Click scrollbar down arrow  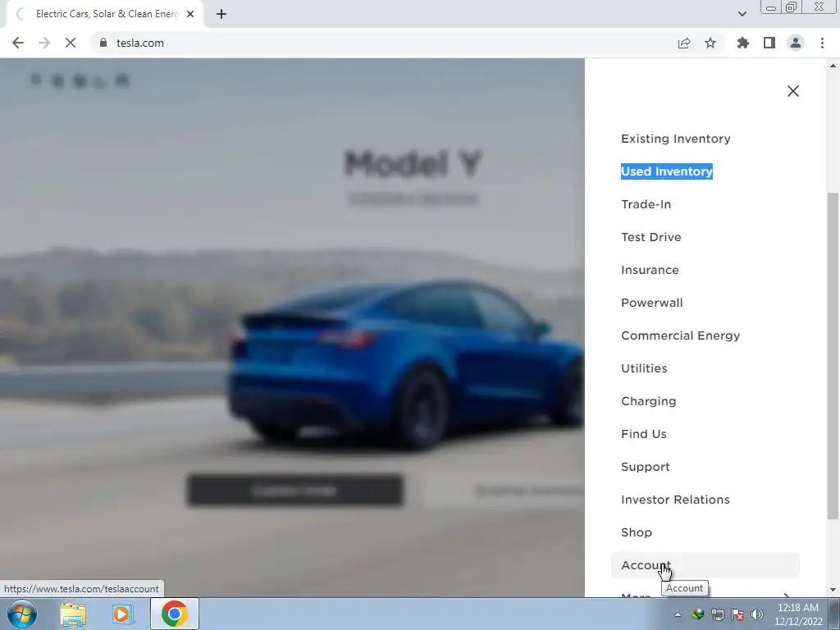click(832, 591)
